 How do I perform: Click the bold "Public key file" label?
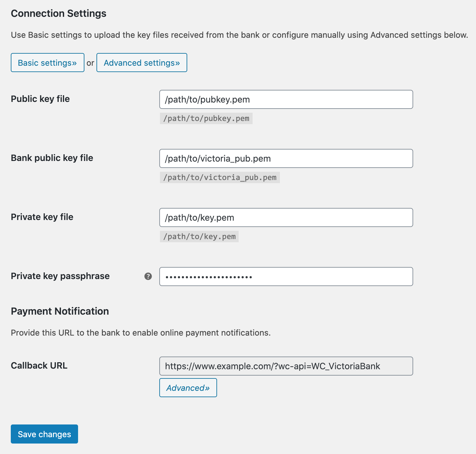click(40, 99)
